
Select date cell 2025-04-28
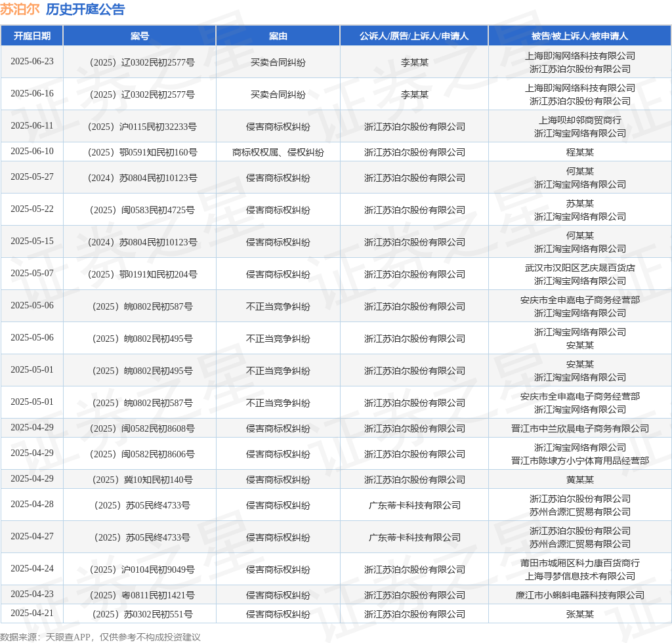[32, 504]
